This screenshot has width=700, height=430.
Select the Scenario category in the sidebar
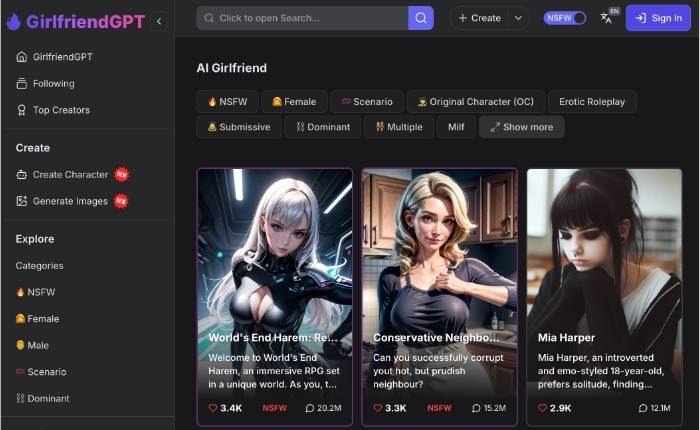tap(41, 372)
